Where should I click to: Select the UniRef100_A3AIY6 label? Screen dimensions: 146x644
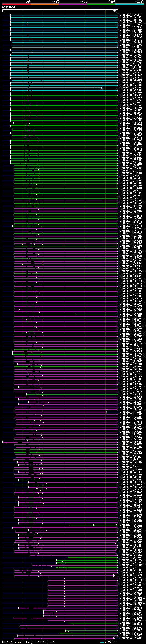click(131, 65)
